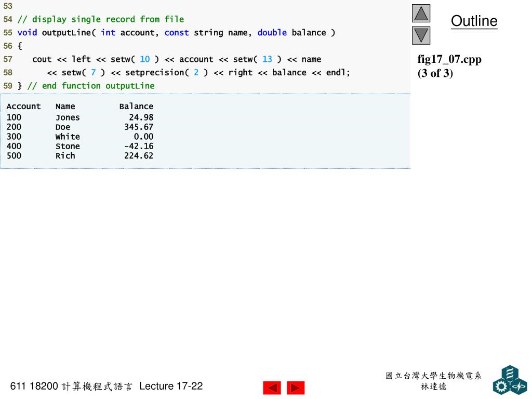Click balance value 24.98
532x399 pixels.
141,117
